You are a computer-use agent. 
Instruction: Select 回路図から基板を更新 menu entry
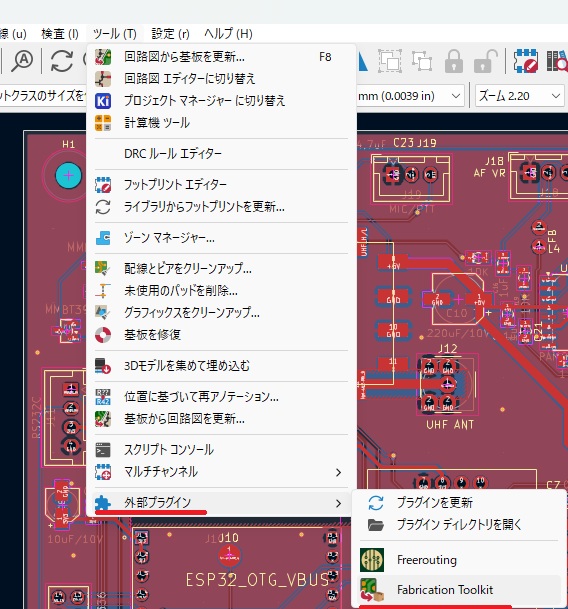point(221,57)
